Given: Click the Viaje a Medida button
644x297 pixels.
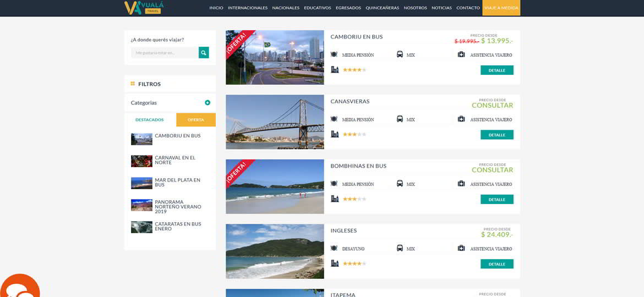Looking at the screenshot, I should tap(501, 8).
